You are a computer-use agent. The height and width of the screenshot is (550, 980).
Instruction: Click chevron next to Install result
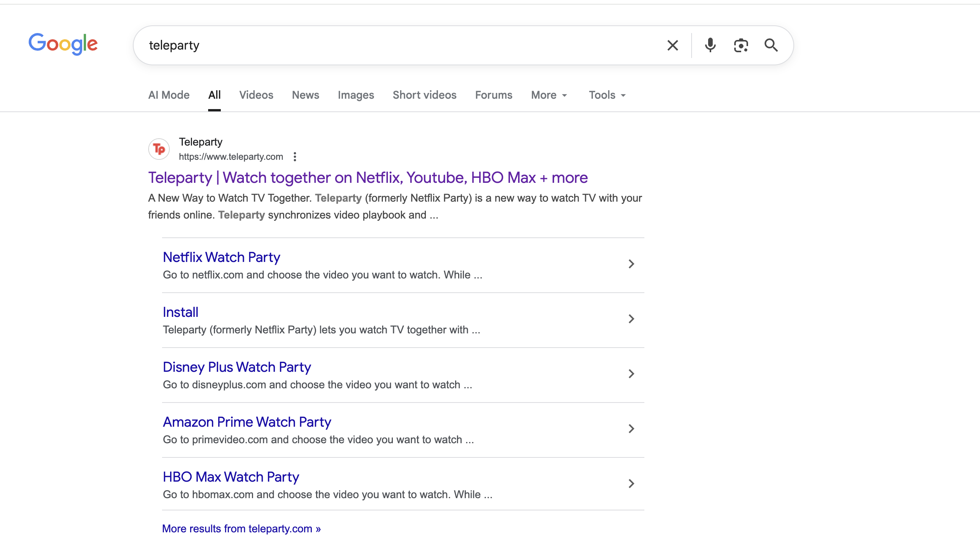(631, 319)
